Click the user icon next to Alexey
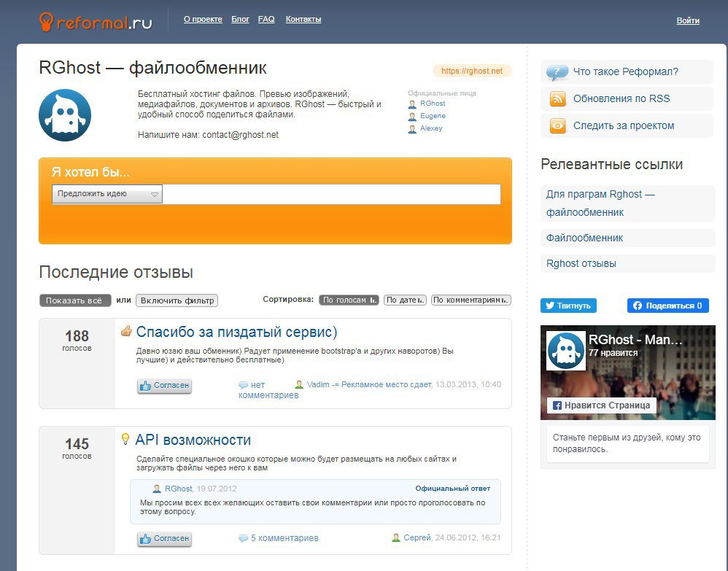 (412, 129)
